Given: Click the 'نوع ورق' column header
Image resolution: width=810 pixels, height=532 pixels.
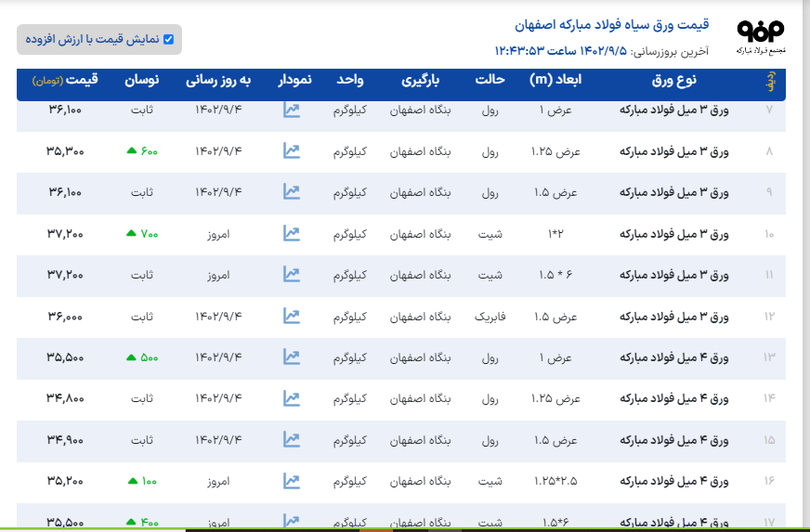Looking at the screenshot, I should [674, 81].
